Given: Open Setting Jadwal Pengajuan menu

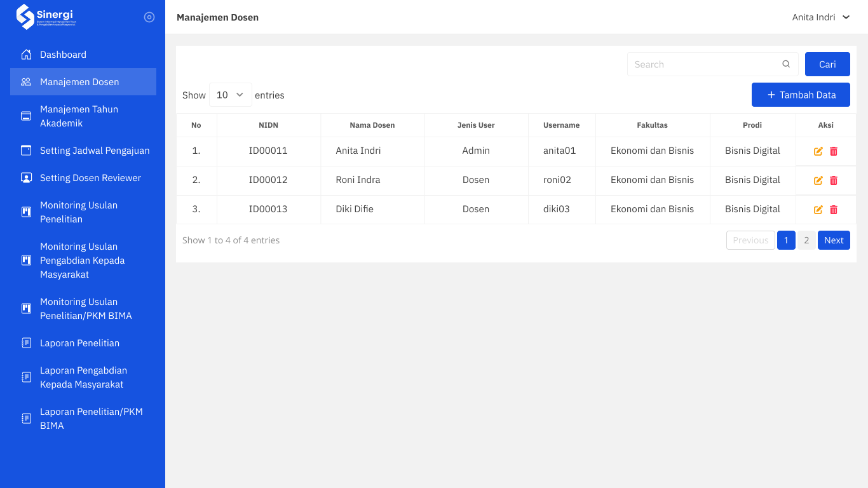Looking at the screenshot, I should pyautogui.click(x=83, y=151).
